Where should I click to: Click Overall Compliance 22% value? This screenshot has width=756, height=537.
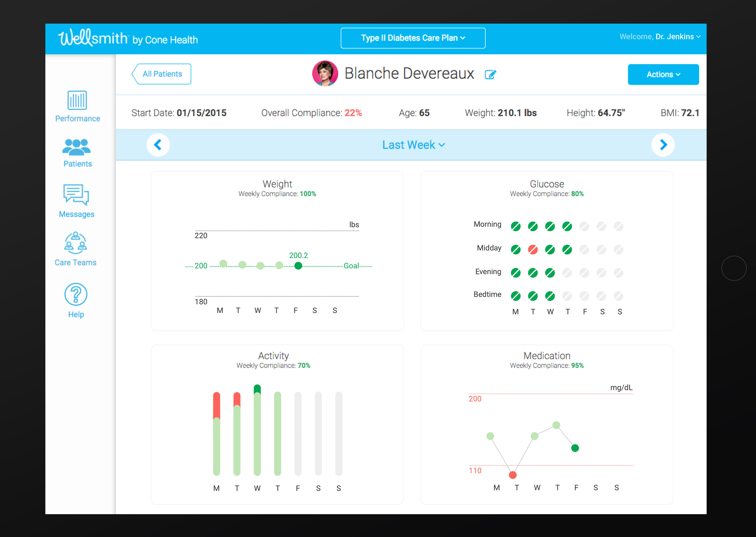[x=353, y=113]
